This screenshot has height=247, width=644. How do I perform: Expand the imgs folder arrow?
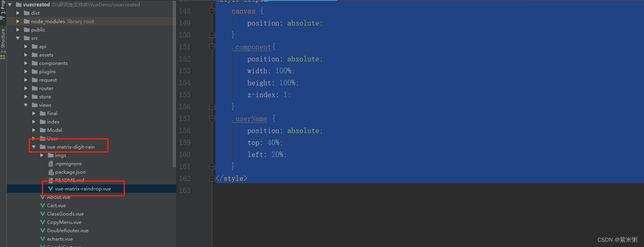(x=42, y=155)
